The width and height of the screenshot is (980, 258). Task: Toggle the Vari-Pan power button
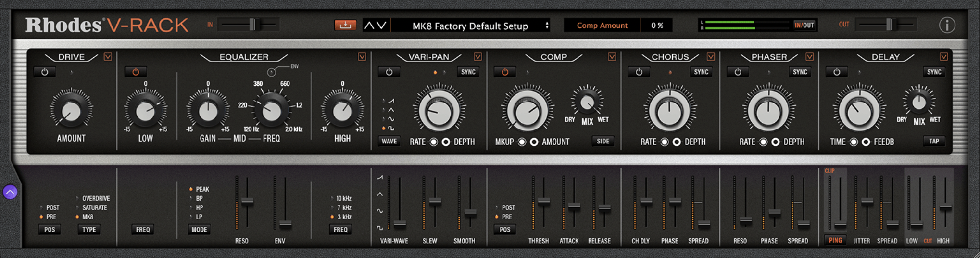[389, 72]
